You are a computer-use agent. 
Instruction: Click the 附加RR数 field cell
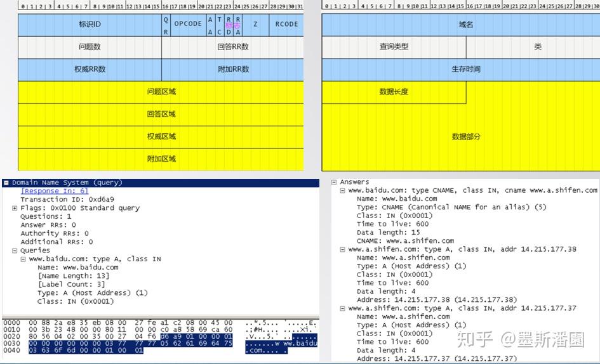pos(232,70)
